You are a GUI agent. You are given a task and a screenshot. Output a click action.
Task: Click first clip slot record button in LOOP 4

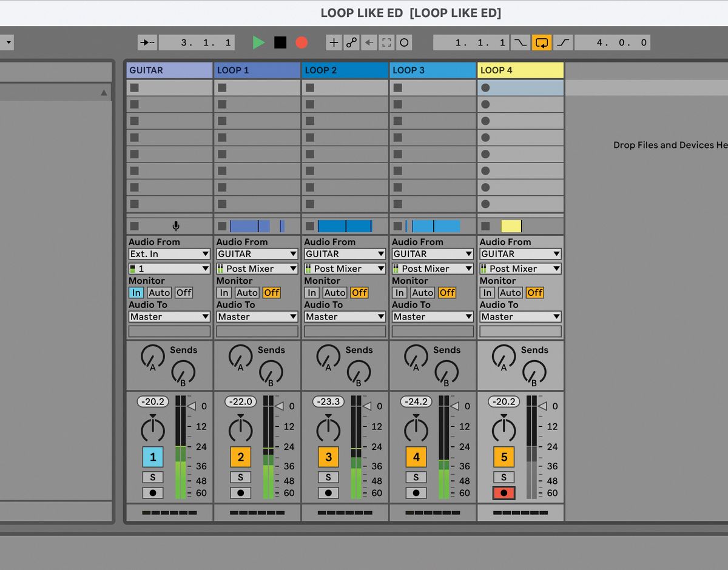click(485, 88)
